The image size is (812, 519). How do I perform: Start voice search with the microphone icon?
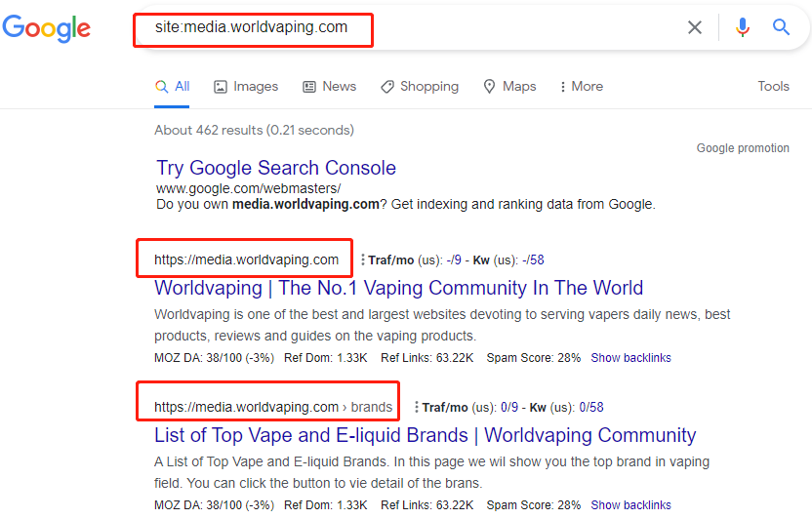click(x=742, y=27)
